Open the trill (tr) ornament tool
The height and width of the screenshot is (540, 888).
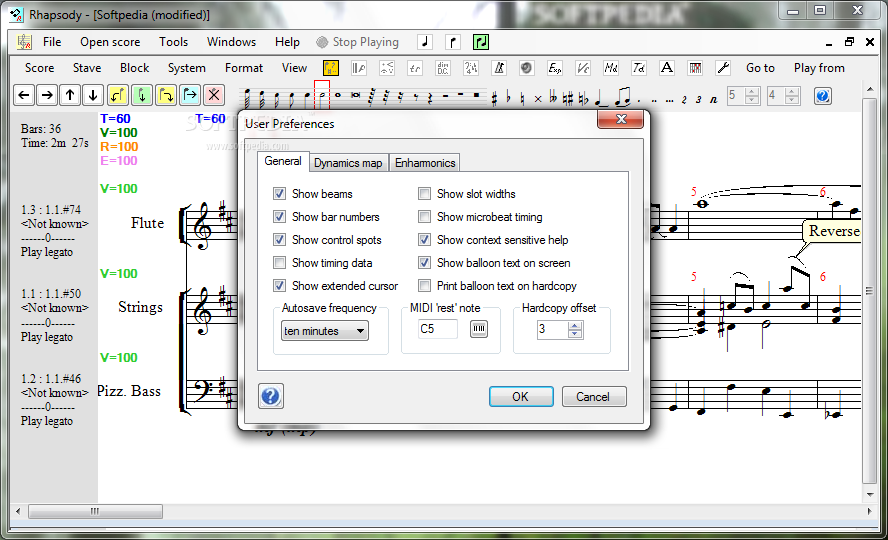415,68
